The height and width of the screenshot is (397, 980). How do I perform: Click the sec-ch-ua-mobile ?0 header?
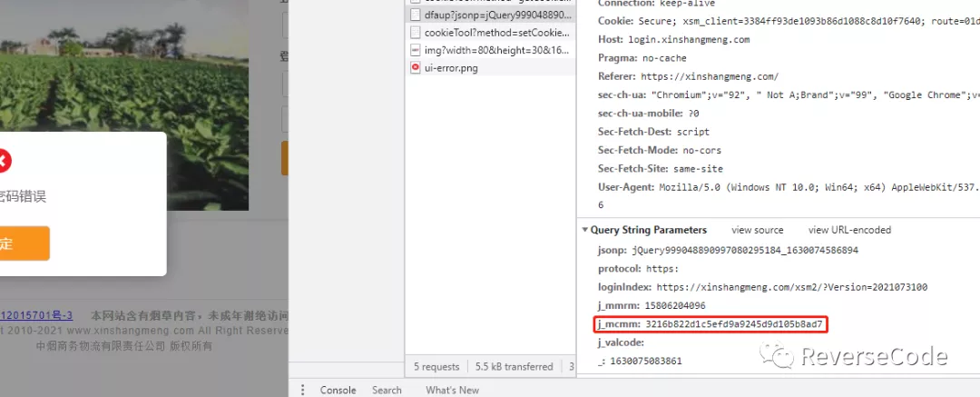coord(648,114)
